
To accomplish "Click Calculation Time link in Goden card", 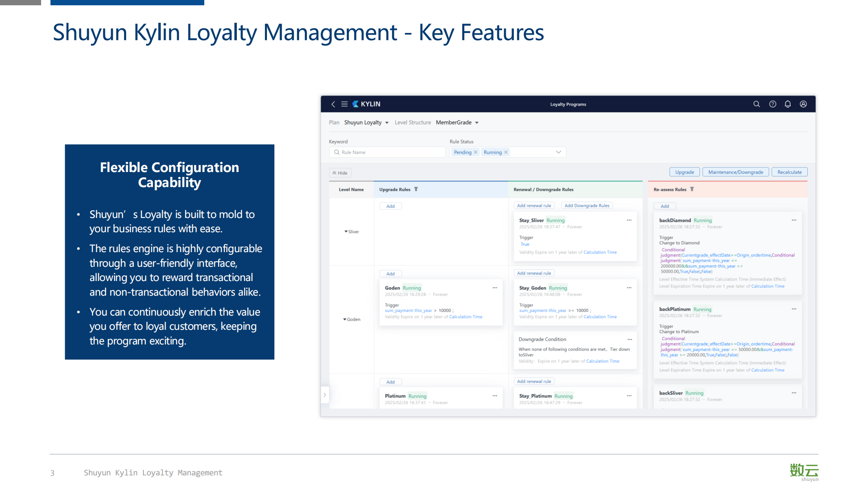I will [466, 317].
